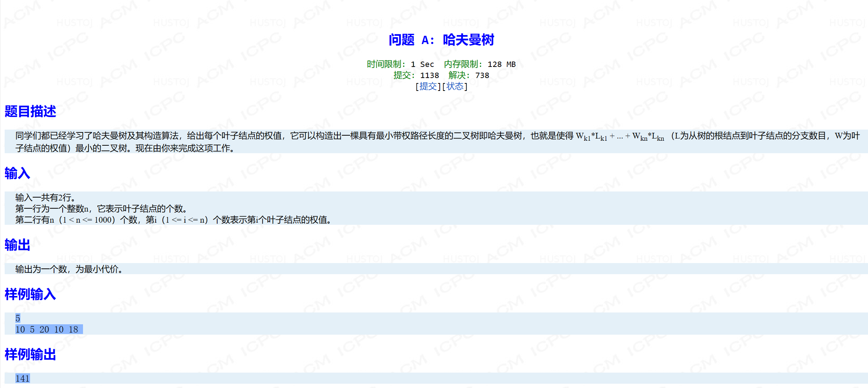Click the highlighted sample input number 5
This screenshot has height=388, width=868.
(x=18, y=318)
